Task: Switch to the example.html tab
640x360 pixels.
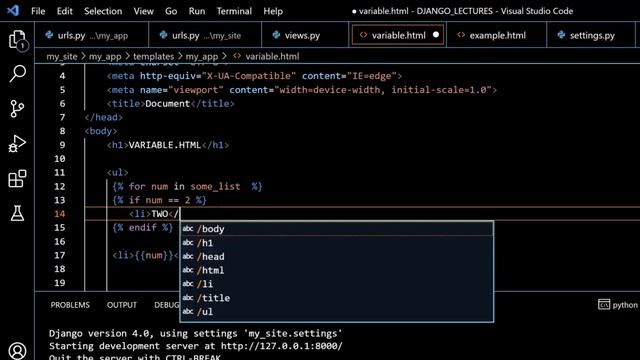Action: (496, 36)
